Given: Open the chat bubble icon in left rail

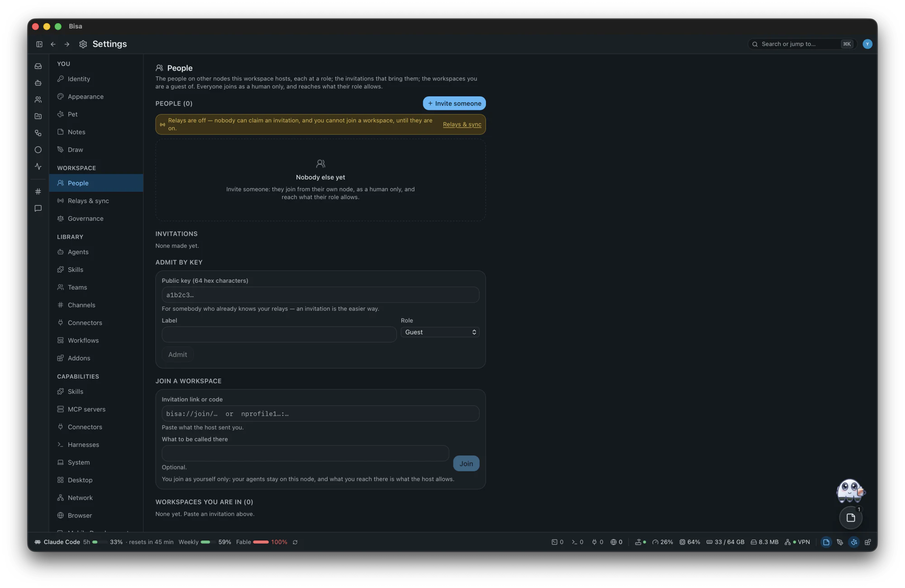Looking at the screenshot, I should [38, 209].
